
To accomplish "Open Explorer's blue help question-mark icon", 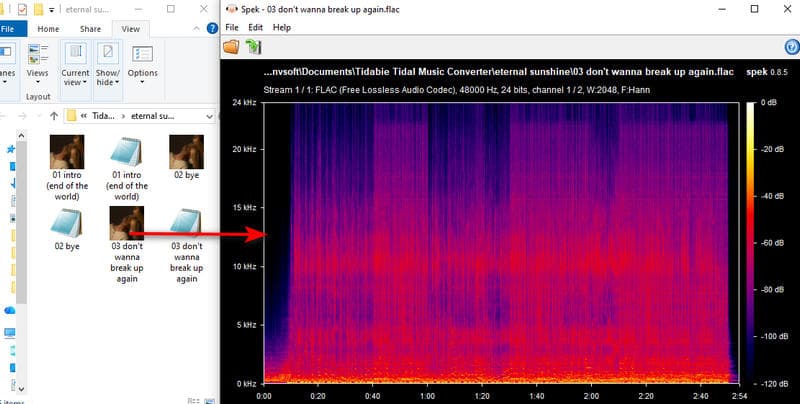I will [x=212, y=29].
